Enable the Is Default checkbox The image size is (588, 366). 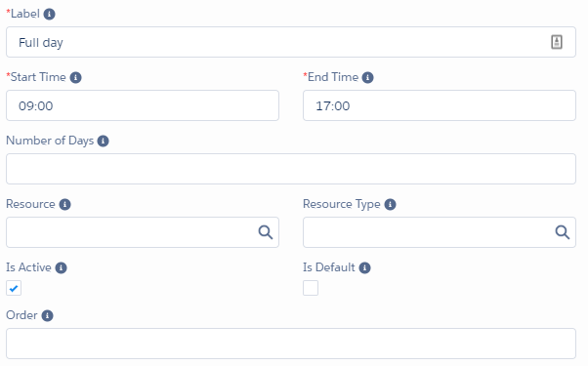point(311,288)
